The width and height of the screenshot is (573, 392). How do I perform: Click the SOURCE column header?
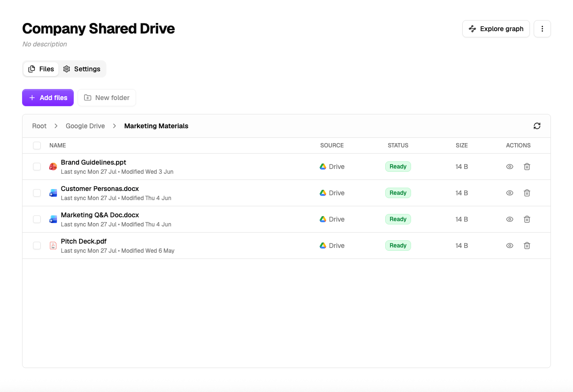click(332, 146)
